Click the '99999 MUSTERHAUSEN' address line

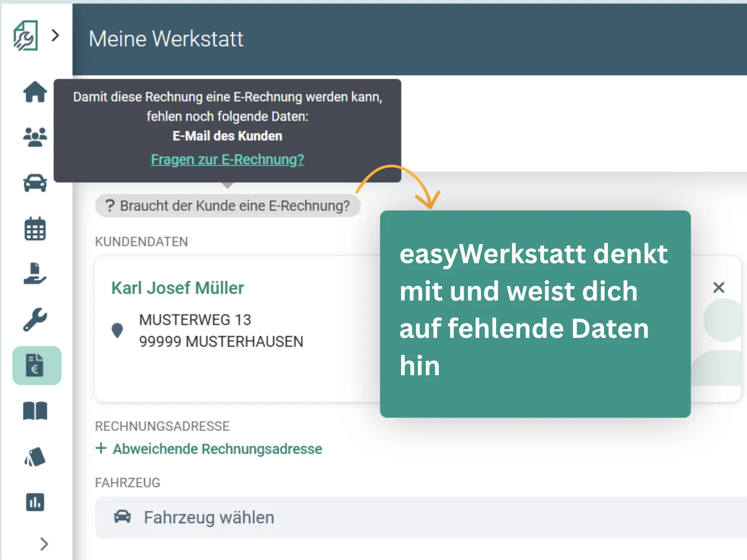click(221, 342)
